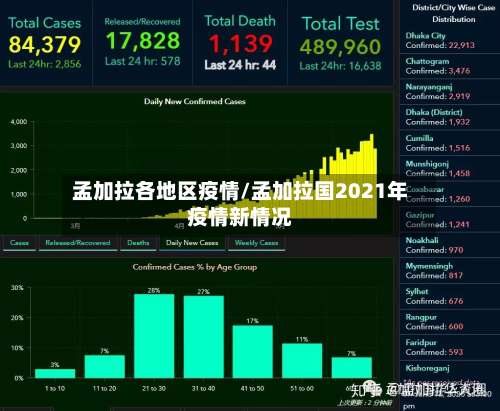Screen dimensions: 500x411
Task: Select the Chattogram district entry
Action: click(450, 66)
